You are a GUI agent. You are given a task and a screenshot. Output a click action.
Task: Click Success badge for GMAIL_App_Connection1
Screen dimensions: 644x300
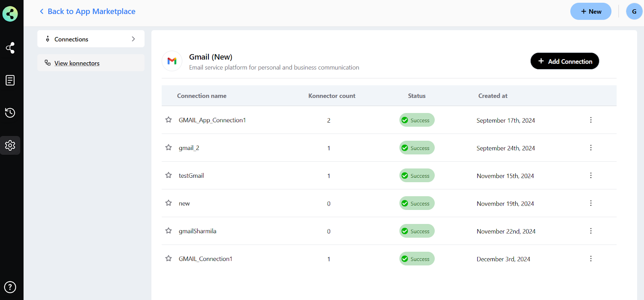417,120
